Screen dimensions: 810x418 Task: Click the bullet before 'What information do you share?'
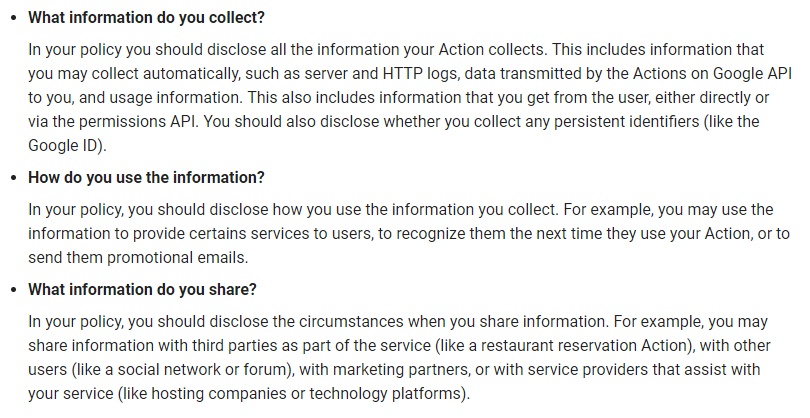pos(14,290)
